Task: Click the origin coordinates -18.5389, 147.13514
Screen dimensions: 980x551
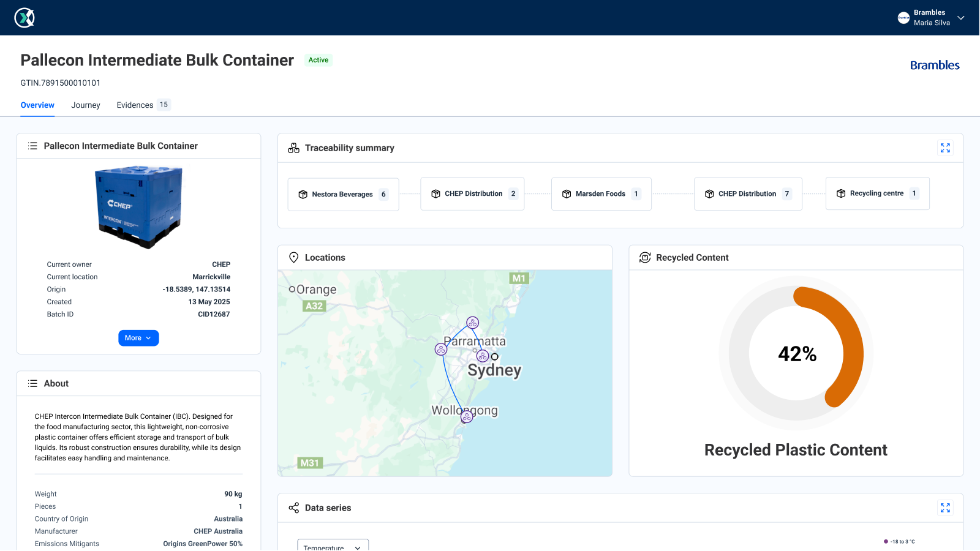Action: (197, 290)
